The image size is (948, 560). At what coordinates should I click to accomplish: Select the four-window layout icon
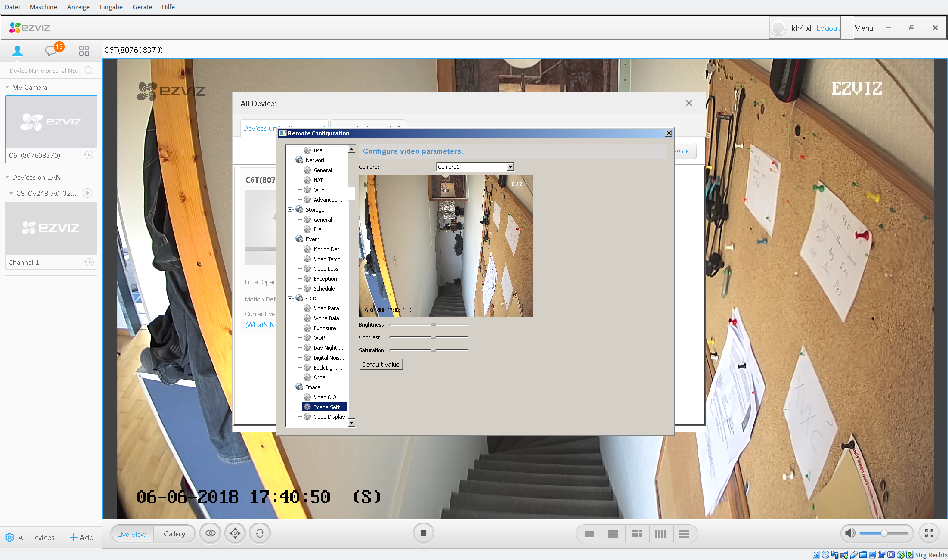pos(613,534)
